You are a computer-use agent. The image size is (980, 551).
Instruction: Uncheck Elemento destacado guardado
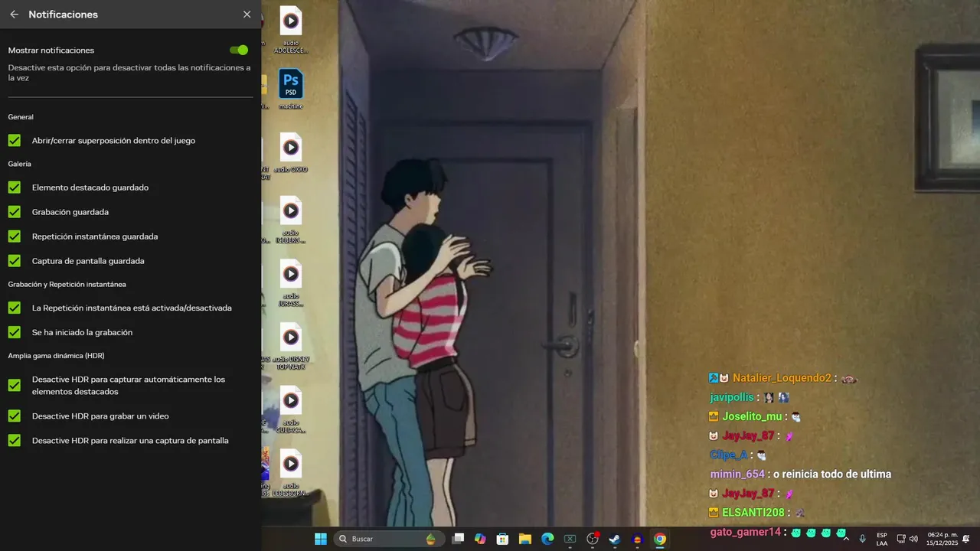15,187
